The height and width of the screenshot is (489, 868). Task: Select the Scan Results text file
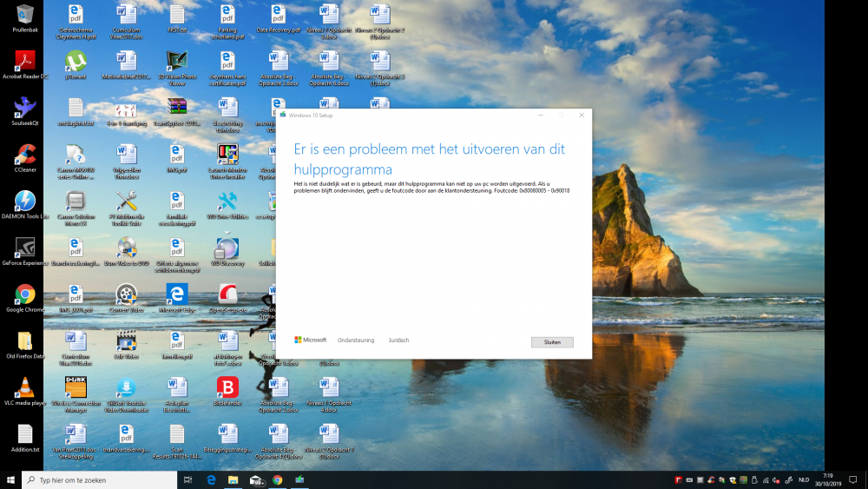pyautogui.click(x=177, y=441)
